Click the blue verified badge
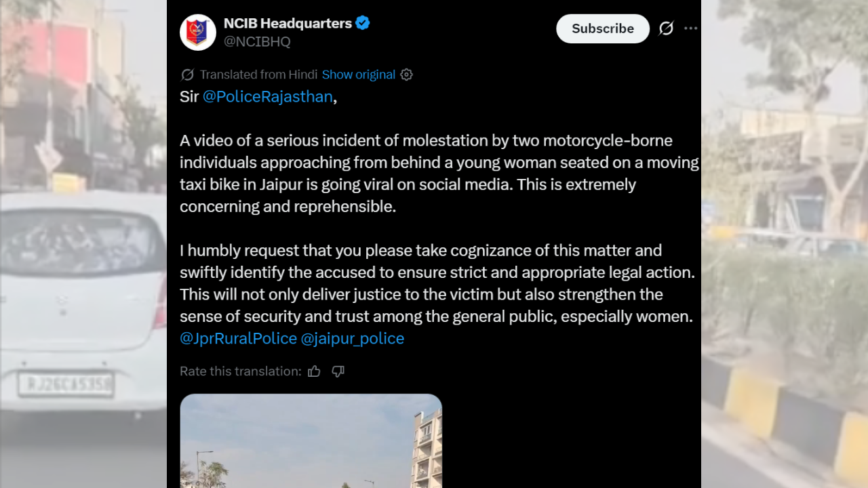The height and width of the screenshot is (488, 868). tap(363, 23)
